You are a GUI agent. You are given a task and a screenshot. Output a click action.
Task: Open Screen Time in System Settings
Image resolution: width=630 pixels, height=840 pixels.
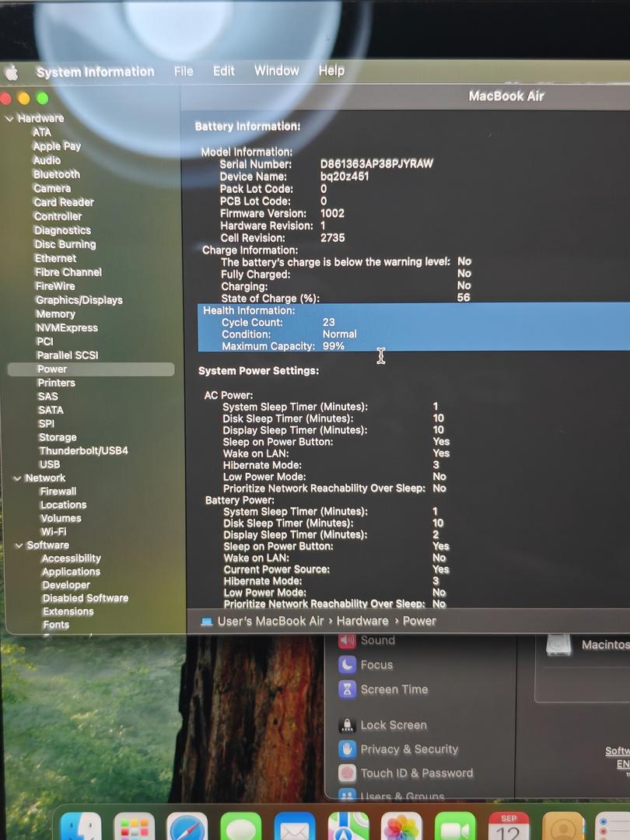tap(394, 689)
